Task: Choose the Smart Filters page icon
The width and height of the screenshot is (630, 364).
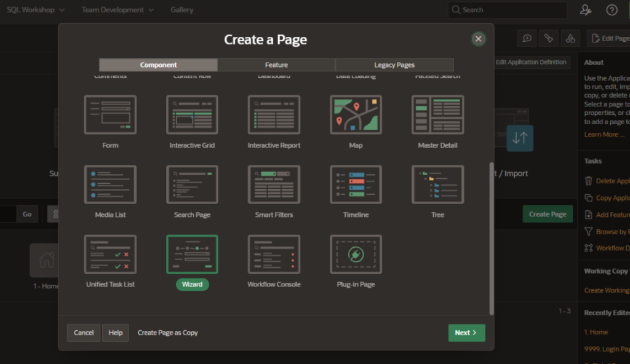Action: coord(274,184)
